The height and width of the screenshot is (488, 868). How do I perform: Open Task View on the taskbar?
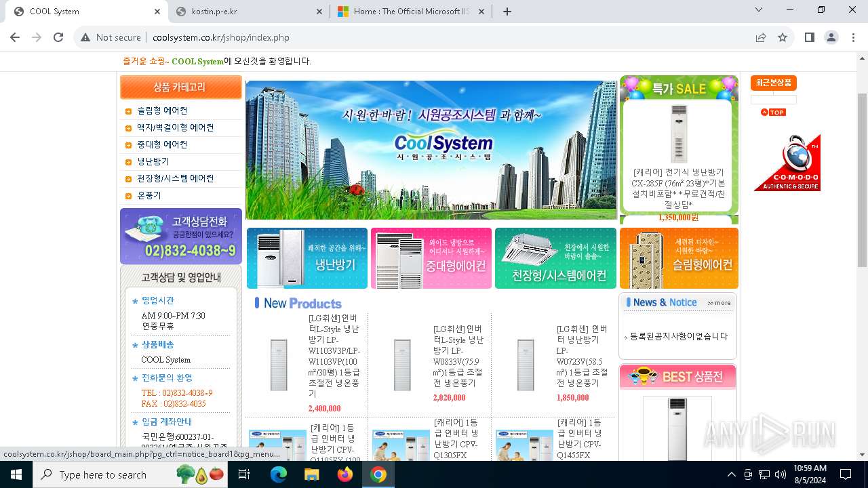pos(245,474)
